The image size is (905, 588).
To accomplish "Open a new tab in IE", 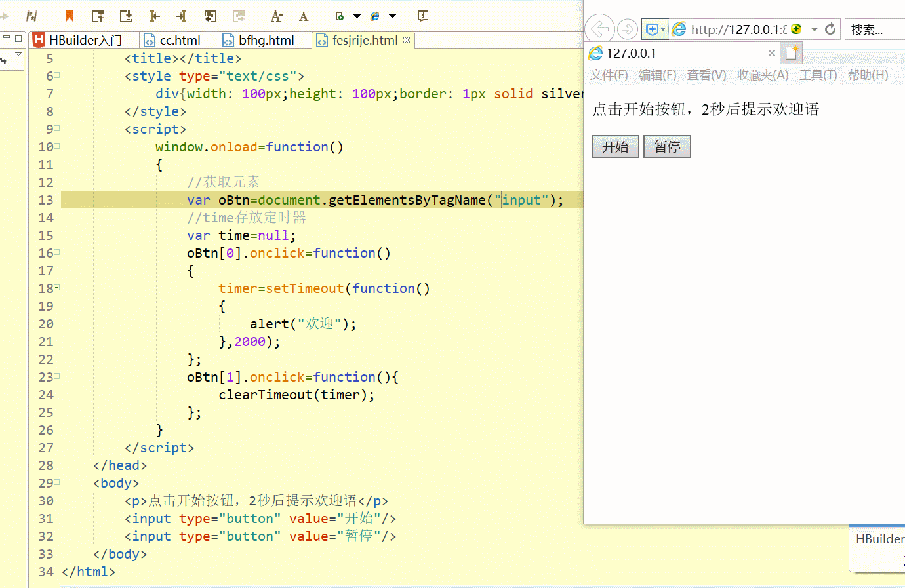I will tap(792, 52).
